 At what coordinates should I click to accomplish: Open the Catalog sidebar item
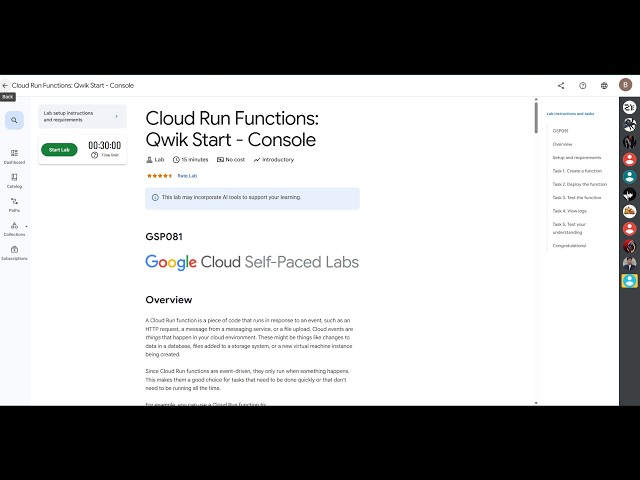pyautogui.click(x=14, y=181)
